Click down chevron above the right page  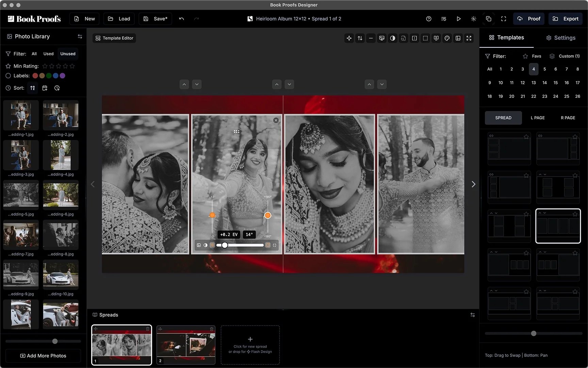pyautogui.click(x=382, y=85)
